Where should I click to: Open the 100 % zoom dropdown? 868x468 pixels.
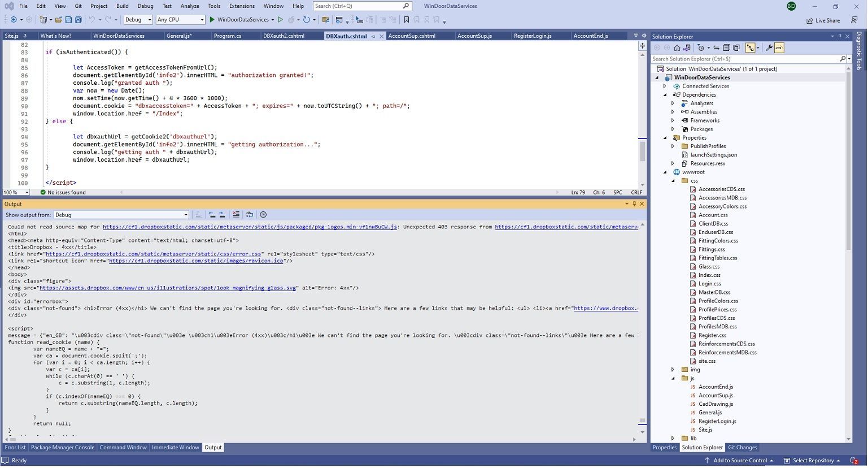tap(16, 193)
